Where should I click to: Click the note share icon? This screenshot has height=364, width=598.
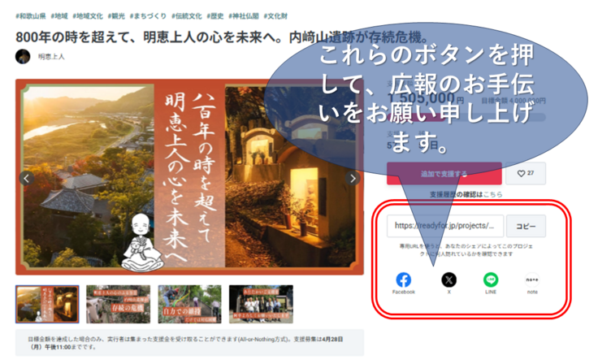pyautogui.click(x=532, y=280)
